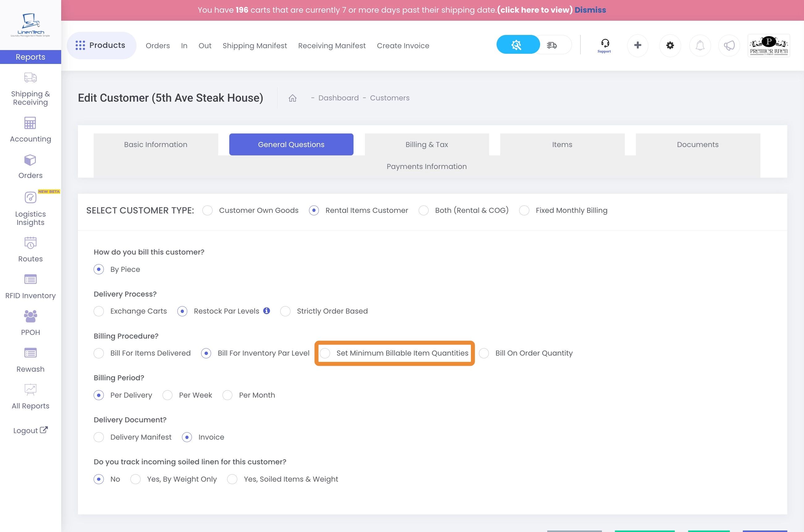Open the Products apps menu
The height and width of the screenshot is (532, 804).
pyautogui.click(x=101, y=45)
